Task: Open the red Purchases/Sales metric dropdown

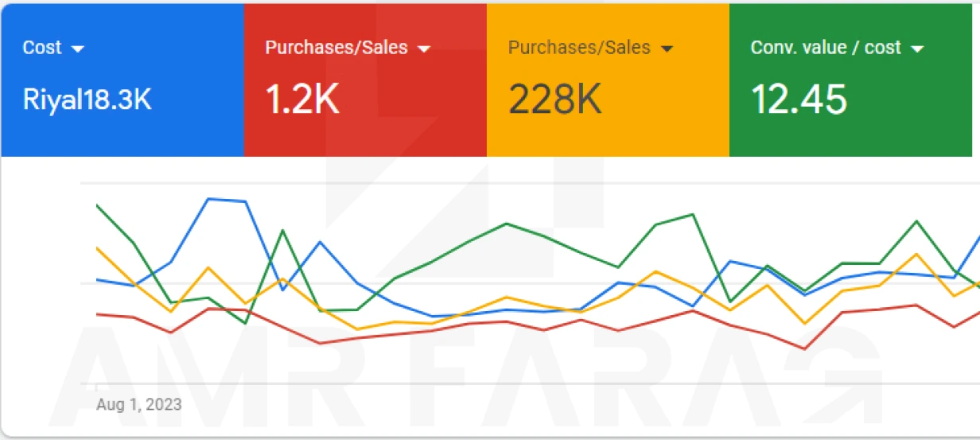Action: (x=423, y=49)
